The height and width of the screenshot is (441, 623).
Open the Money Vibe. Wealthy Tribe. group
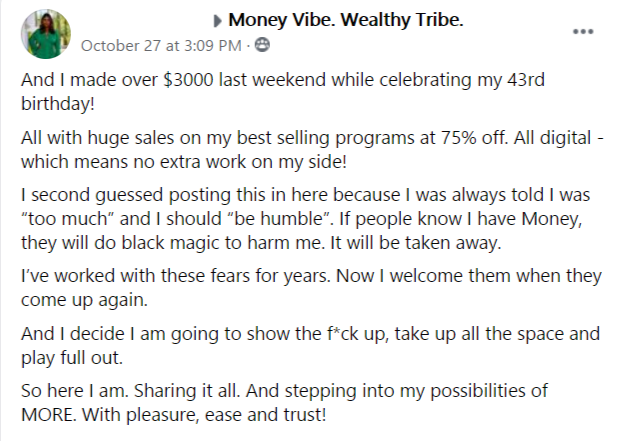pos(346,20)
